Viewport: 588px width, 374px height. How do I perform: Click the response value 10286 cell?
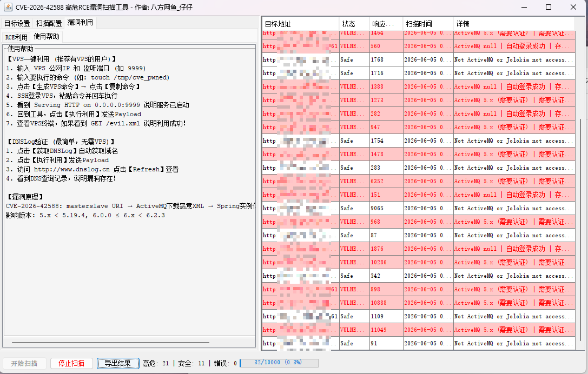pos(386,262)
